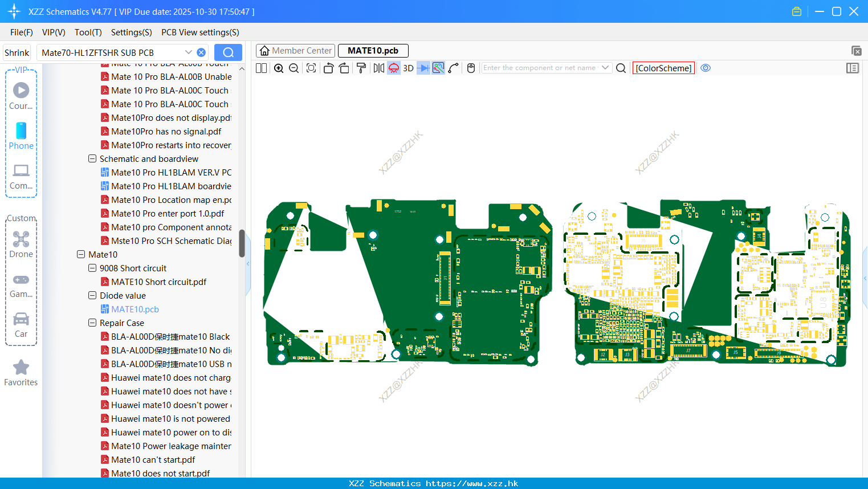The image size is (868, 489).
Task: Toggle split view layout icon
Action: click(262, 68)
